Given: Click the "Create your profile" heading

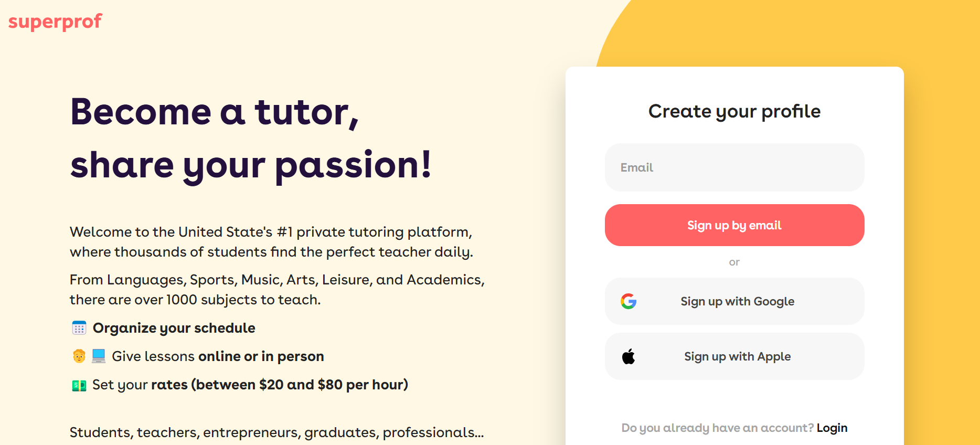Looking at the screenshot, I should coord(734,111).
